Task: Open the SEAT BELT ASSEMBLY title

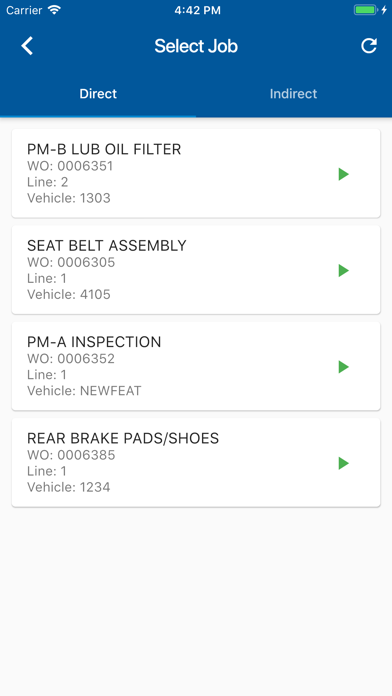Action: (107, 245)
